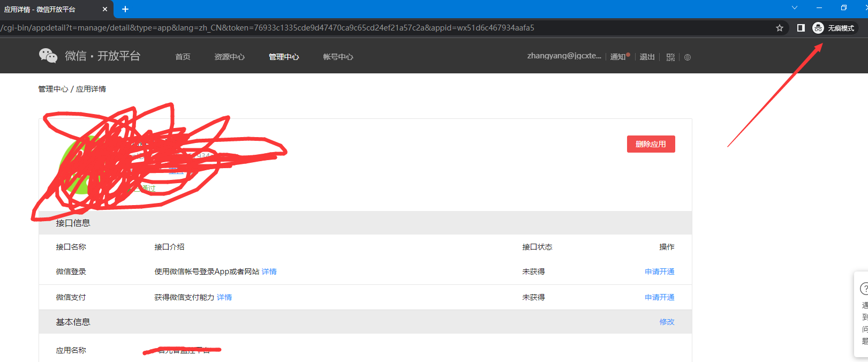Minimize the browser window

click(819, 7)
